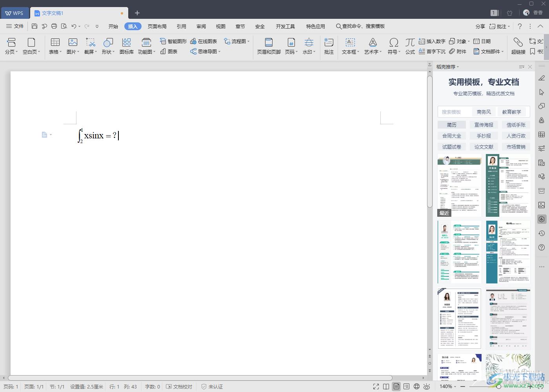Viewport: 549px width, 392px height.
Task: Toggle eye protection mode icon
Action: [427, 387]
